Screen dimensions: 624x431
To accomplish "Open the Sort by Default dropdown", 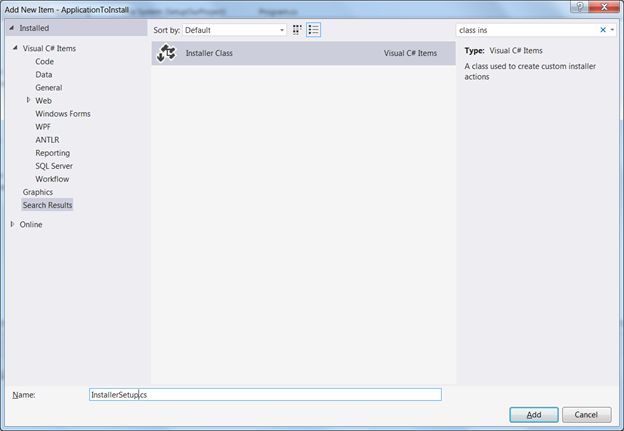I will pyautogui.click(x=234, y=30).
